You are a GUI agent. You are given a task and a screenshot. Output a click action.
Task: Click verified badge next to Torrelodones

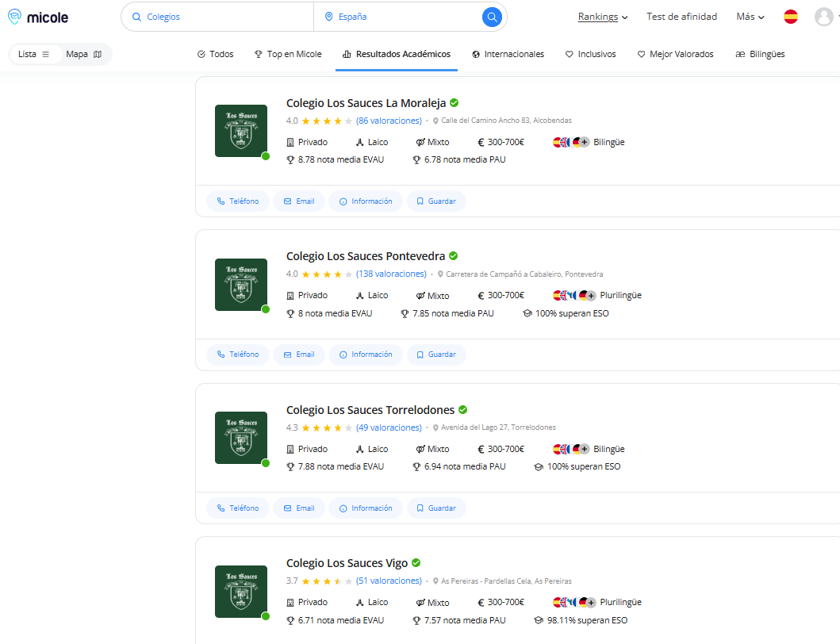tap(462, 410)
